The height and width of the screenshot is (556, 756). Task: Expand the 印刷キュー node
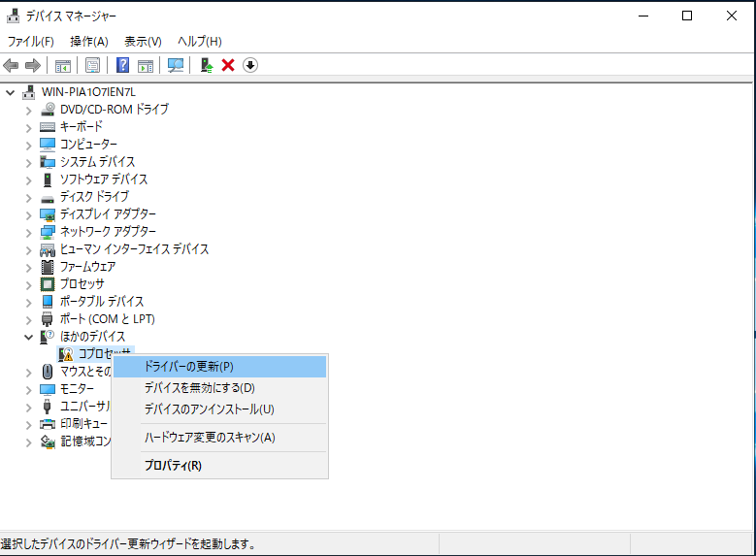28,425
